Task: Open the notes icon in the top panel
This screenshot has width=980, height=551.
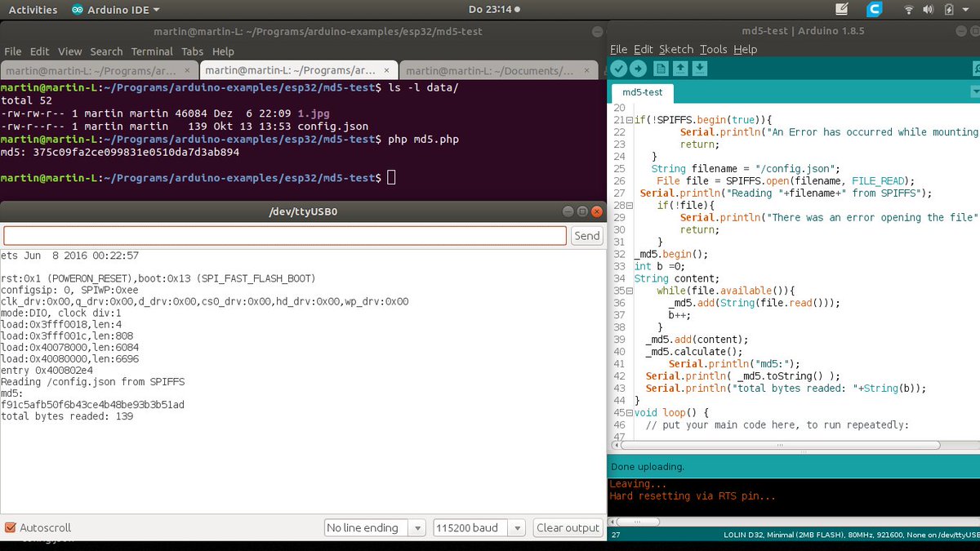Action: click(x=842, y=10)
